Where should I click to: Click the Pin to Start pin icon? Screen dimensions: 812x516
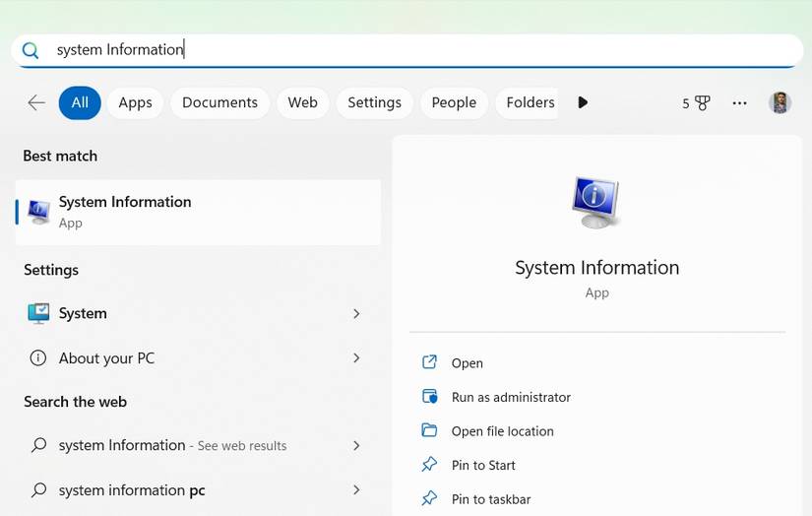[x=429, y=465]
